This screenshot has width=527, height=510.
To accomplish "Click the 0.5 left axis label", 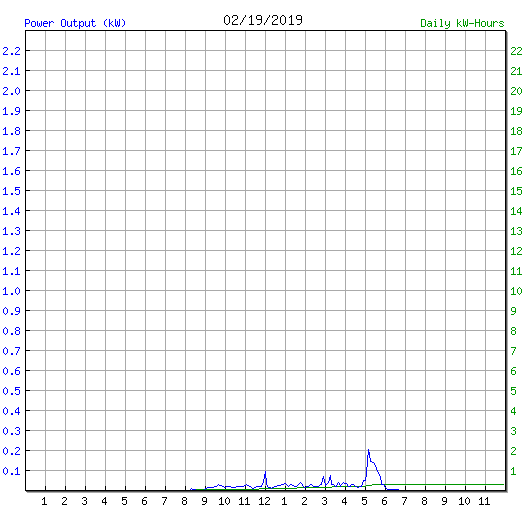I will (x=11, y=391).
